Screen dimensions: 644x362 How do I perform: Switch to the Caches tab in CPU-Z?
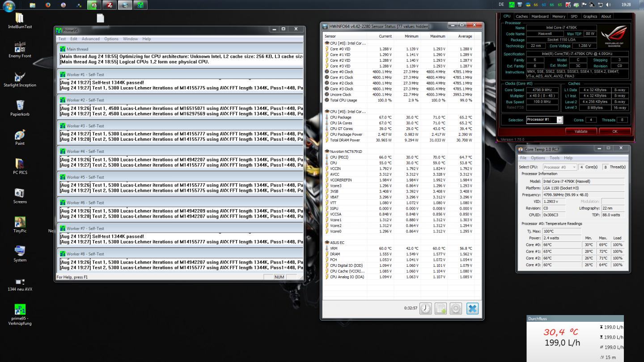(521, 16)
